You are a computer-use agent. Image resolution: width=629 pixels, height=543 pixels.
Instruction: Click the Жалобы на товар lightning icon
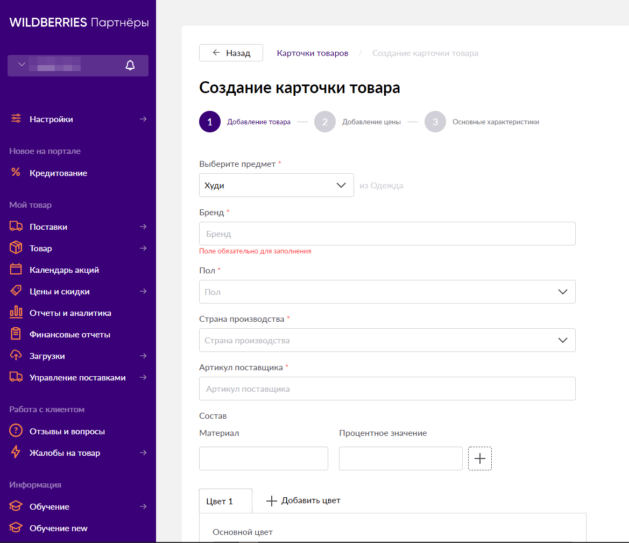16,452
